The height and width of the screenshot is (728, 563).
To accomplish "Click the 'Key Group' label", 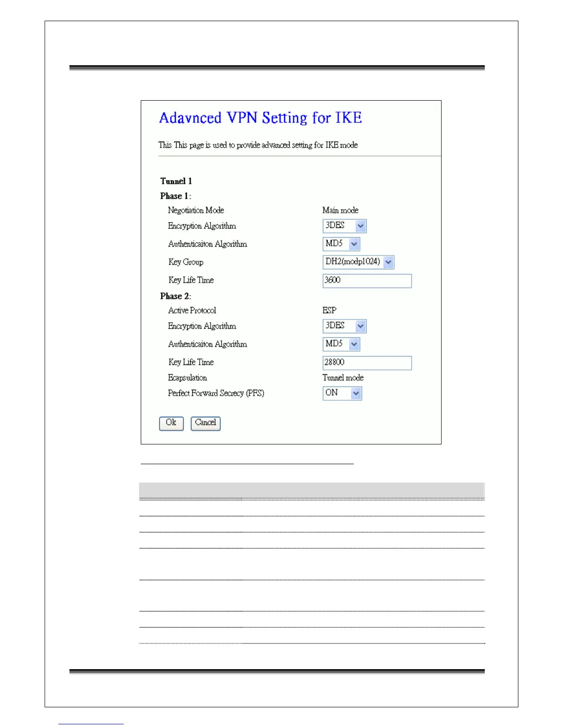I will tap(186, 262).
